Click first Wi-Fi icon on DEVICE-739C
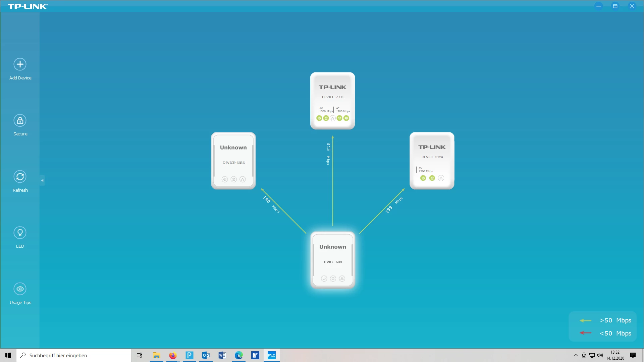 click(x=339, y=118)
